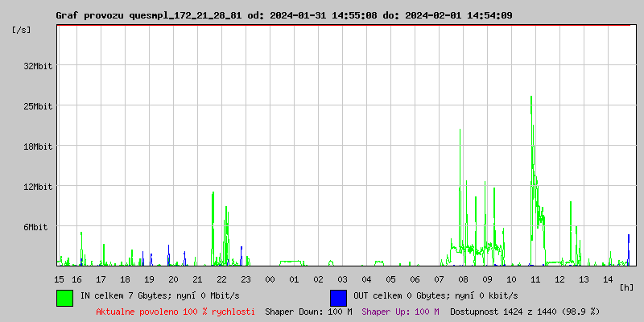Click the '00' midnight hour label

click(x=270, y=279)
